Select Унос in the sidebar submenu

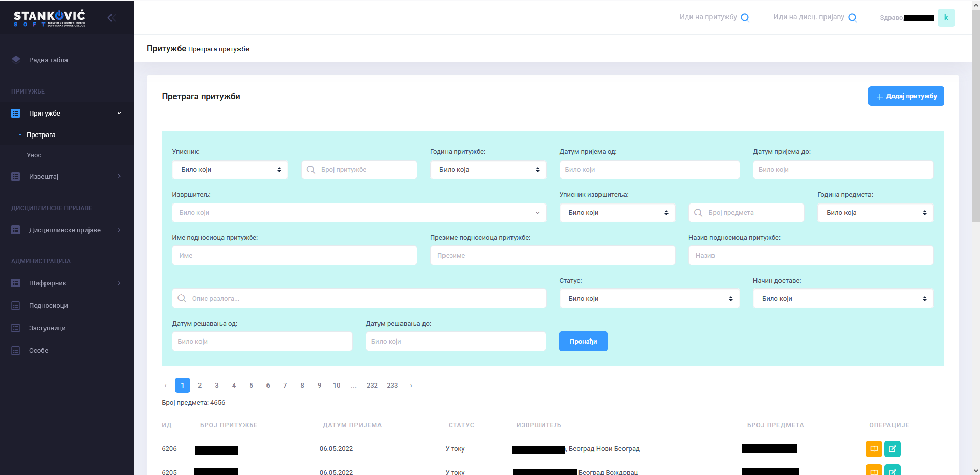[x=34, y=155]
